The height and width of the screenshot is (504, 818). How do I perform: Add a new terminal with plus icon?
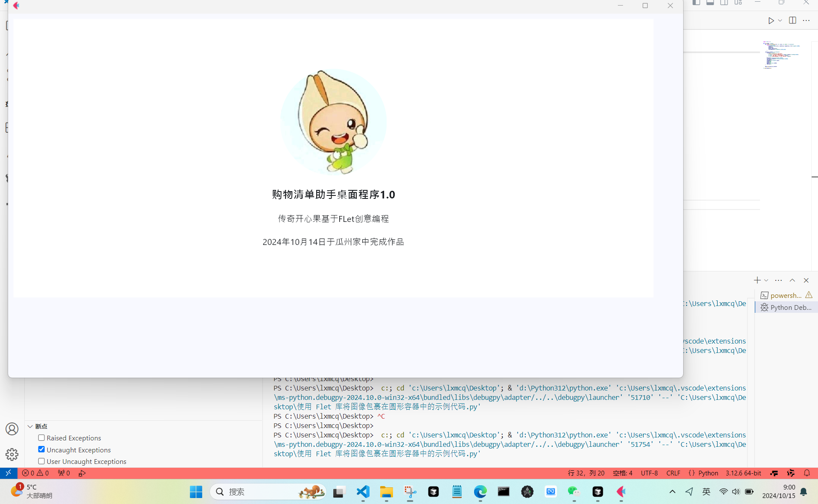coord(757,280)
